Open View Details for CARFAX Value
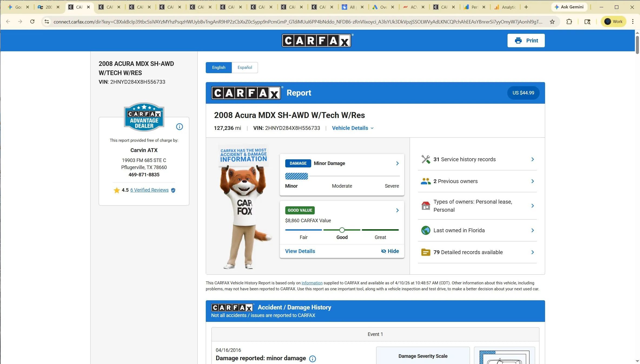This screenshot has width=640, height=364. pos(300,251)
